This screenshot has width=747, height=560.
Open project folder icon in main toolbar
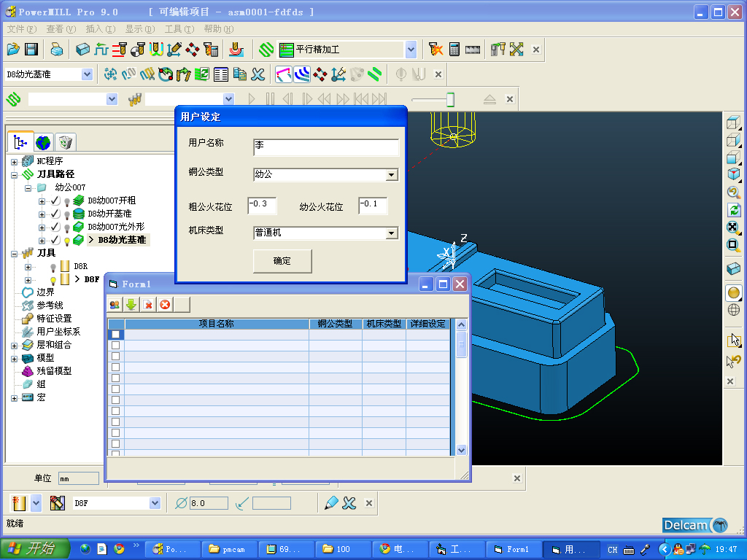pos(13,49)
